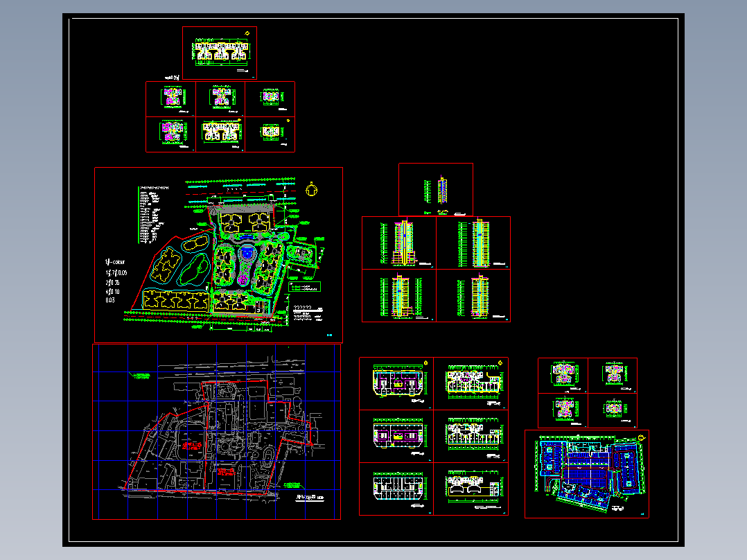Select the technical indicator table beside site plan
The image size is (747, 560).
[153, 215]
